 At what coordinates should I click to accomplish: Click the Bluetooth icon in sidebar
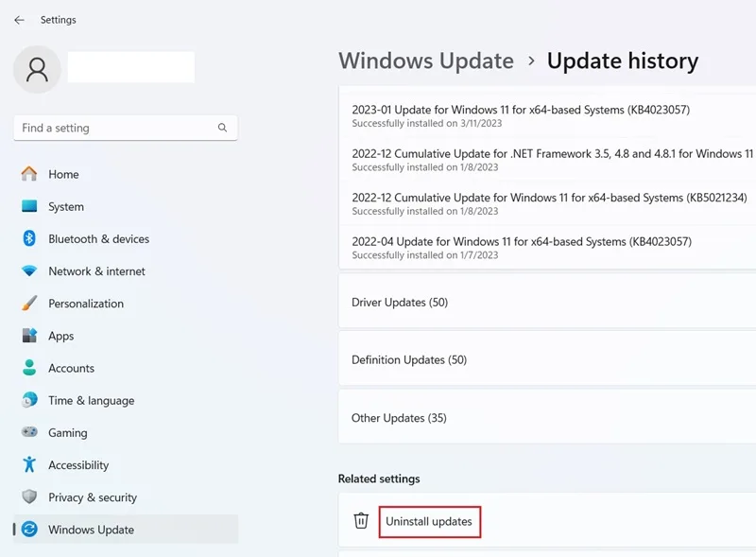pyautogui.click(x=29, y=238)
